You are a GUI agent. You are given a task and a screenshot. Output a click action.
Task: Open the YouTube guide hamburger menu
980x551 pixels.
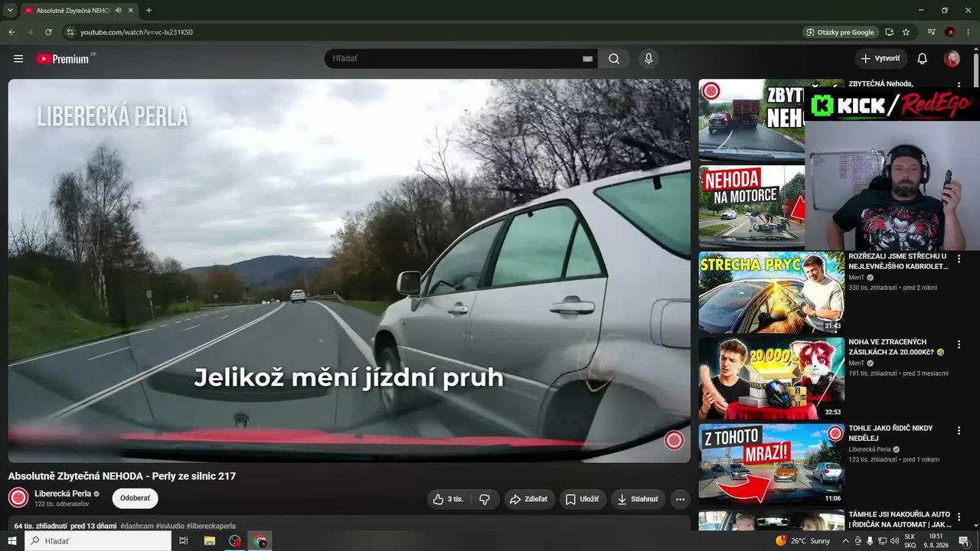coord(18,59)
